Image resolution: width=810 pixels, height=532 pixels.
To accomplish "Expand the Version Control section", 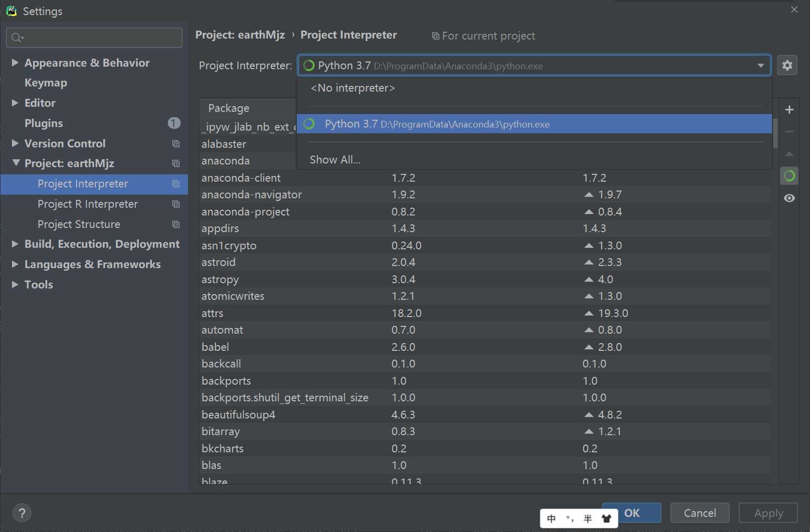I will click(x=15, y=143).
